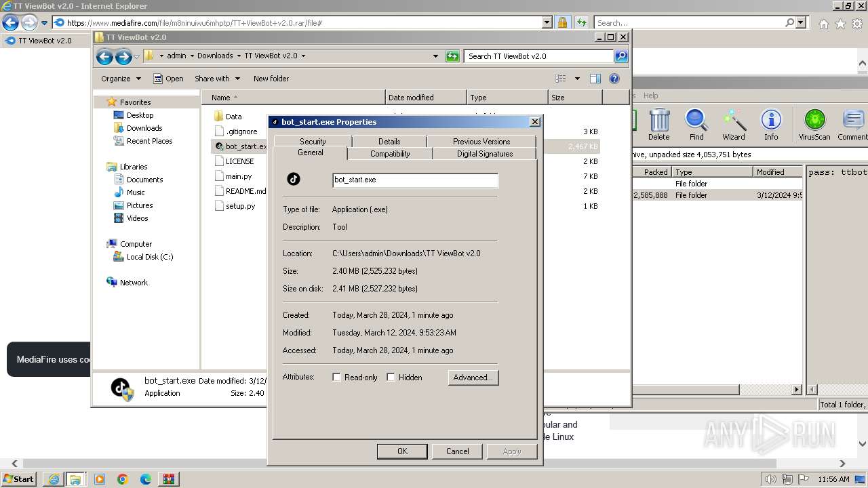Select Documents library
The image size is (868, 488).
(x=144, y=180)
